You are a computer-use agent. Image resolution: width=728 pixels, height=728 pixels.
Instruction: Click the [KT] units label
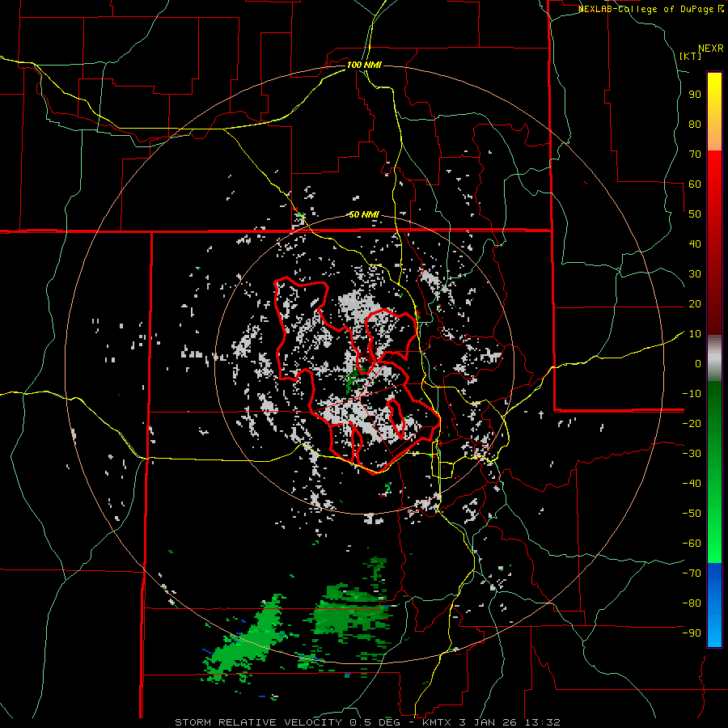pyautogui.click(x=691, y=56)
